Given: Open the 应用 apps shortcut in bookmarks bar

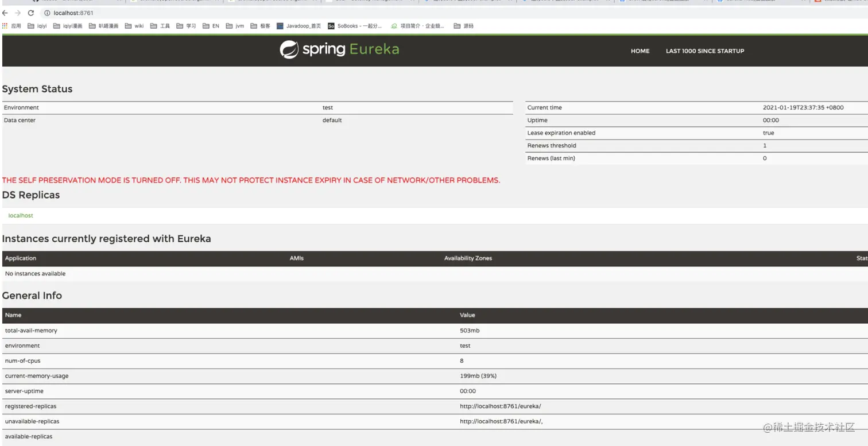Looking at the screenshot, I should click(x=12, y=26).
